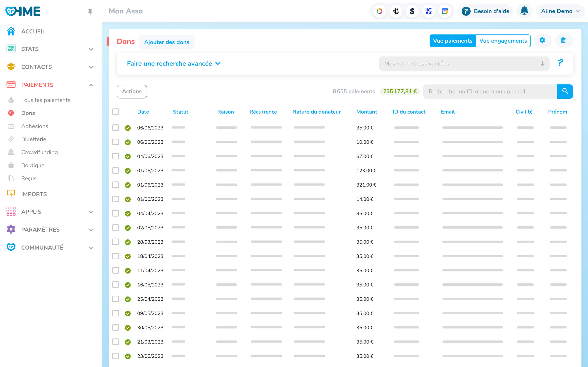The width and height of the screenshot is (588, 367).
Task: Select the 10,00 € donation row checkbox
Action: click(115, 142)
